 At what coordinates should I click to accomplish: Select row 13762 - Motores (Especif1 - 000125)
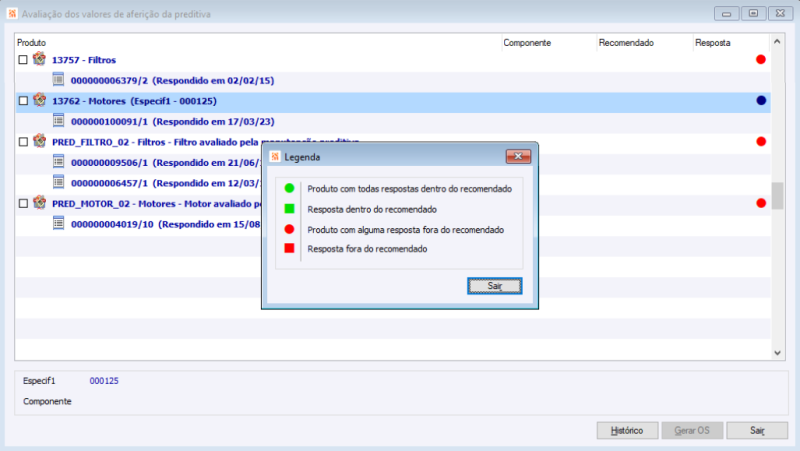coord(393,101)
